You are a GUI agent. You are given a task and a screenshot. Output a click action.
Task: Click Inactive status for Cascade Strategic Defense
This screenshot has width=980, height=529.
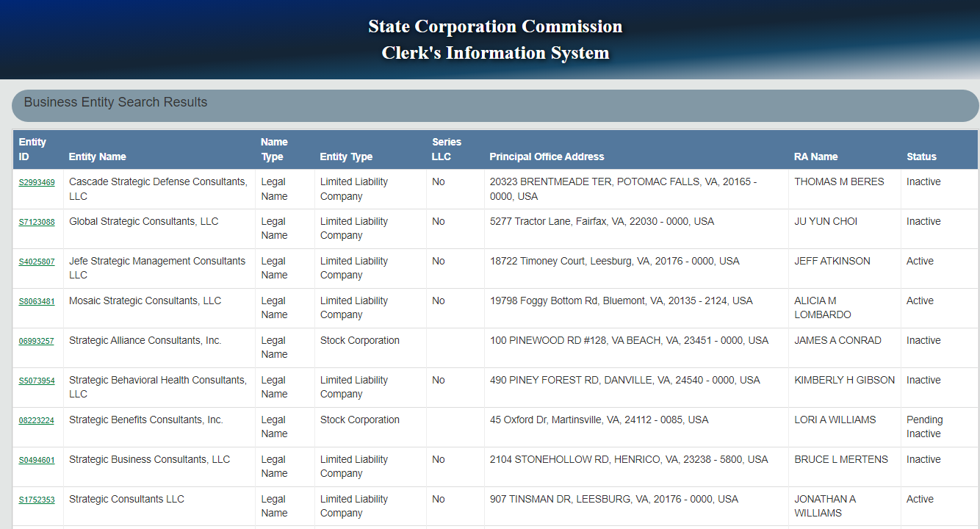pos(923,181)
